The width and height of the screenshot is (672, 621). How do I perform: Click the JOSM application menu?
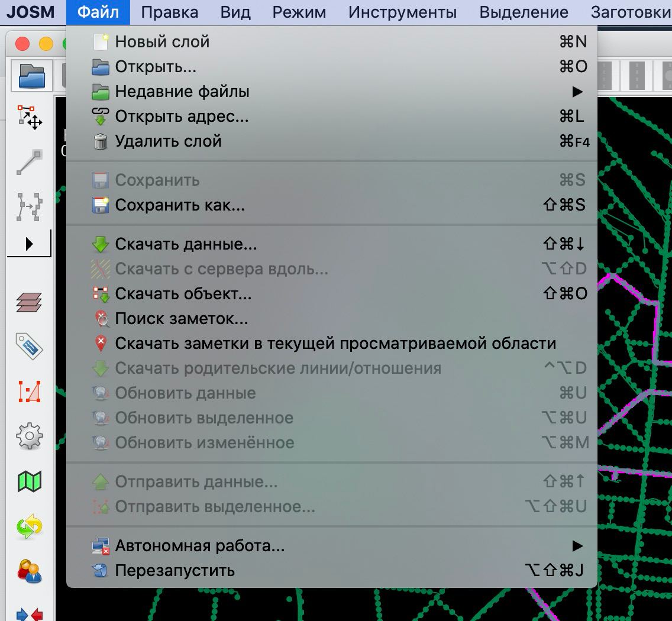pyautogui.click(x=31, y=12)
